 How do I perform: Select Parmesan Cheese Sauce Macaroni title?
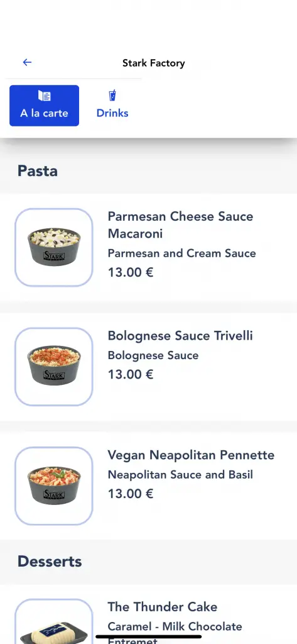180,225
